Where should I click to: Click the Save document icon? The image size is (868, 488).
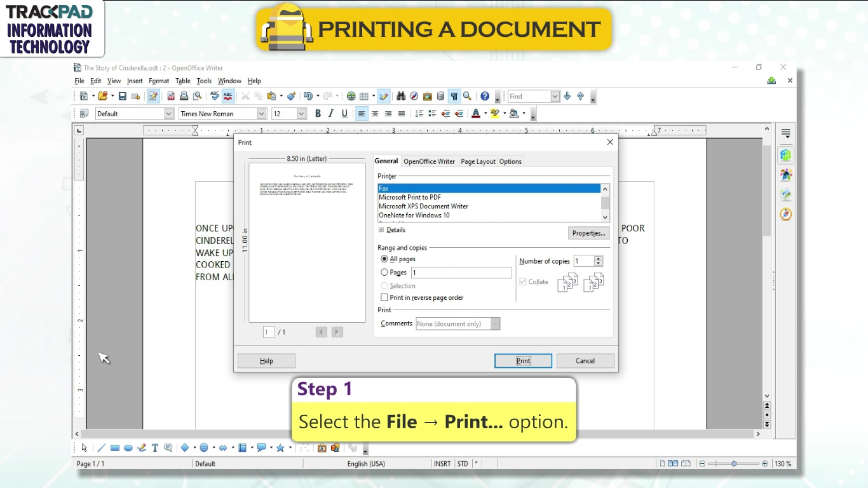coord(122,97)
